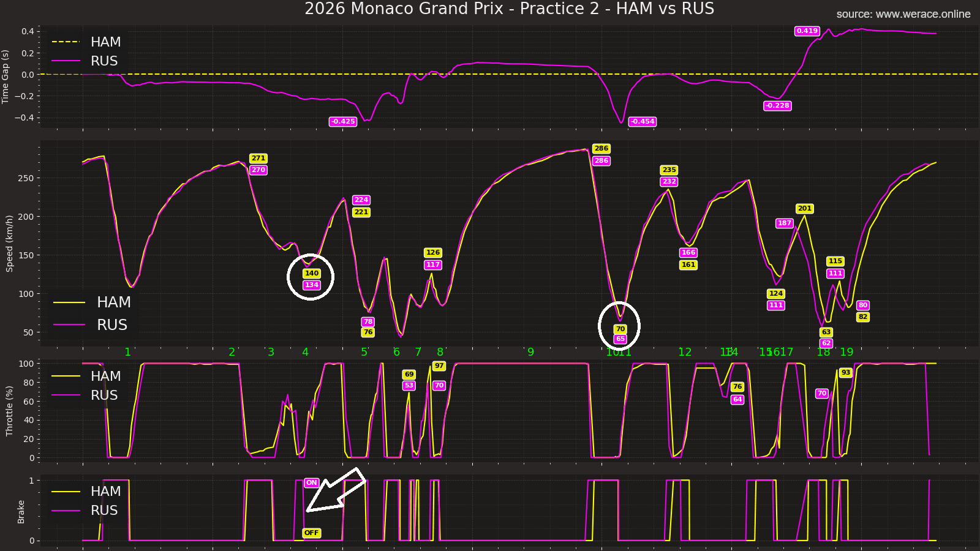Viewport: 980px width, 551px height.
Task: Click the yellow 235 speed label
Action: (x=669, y=170)
